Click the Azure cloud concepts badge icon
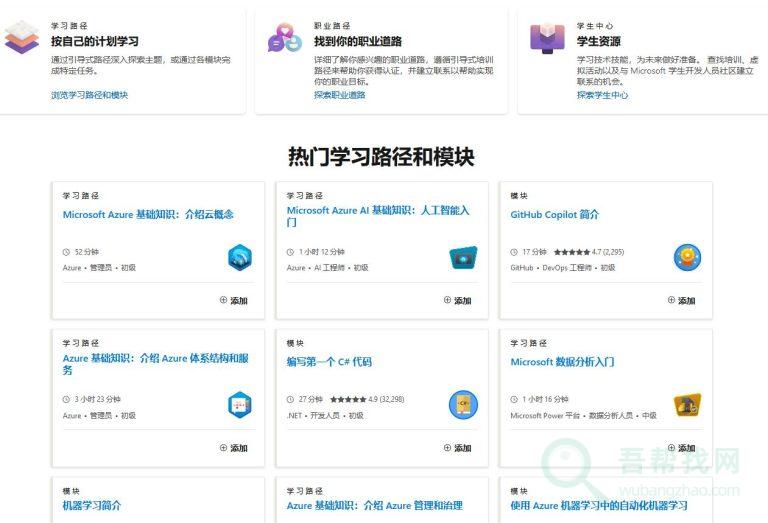The width and height of the screenshot is (768, 523). click(x=240, y=258)
